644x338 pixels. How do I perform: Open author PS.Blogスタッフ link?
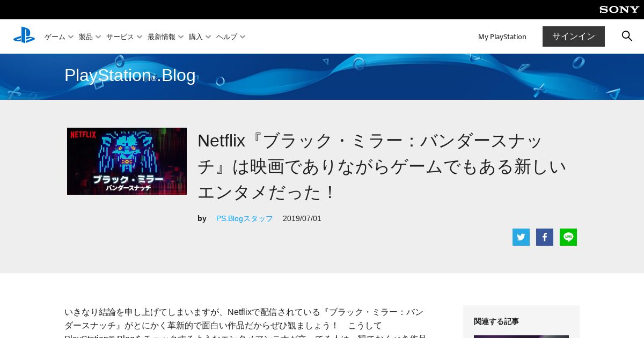coord(245,218)
